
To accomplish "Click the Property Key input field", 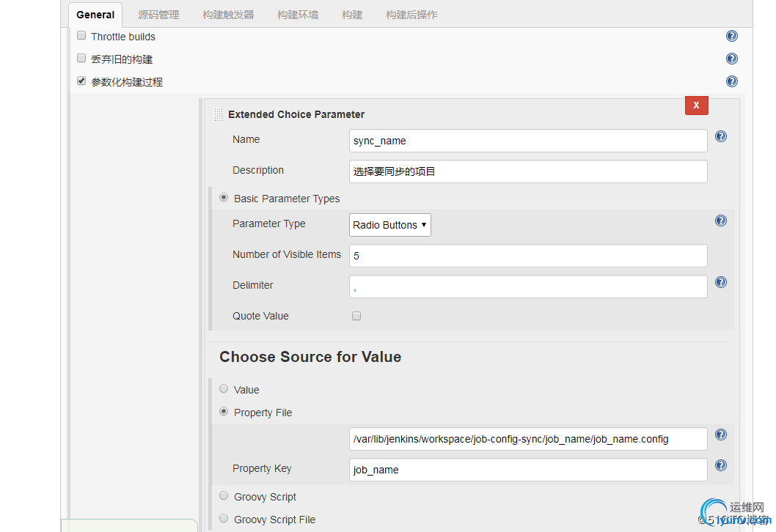I will coord(528,470).
